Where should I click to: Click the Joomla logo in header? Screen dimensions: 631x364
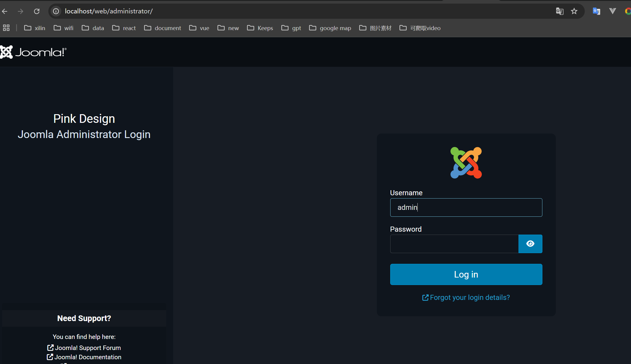pos(33,52)
